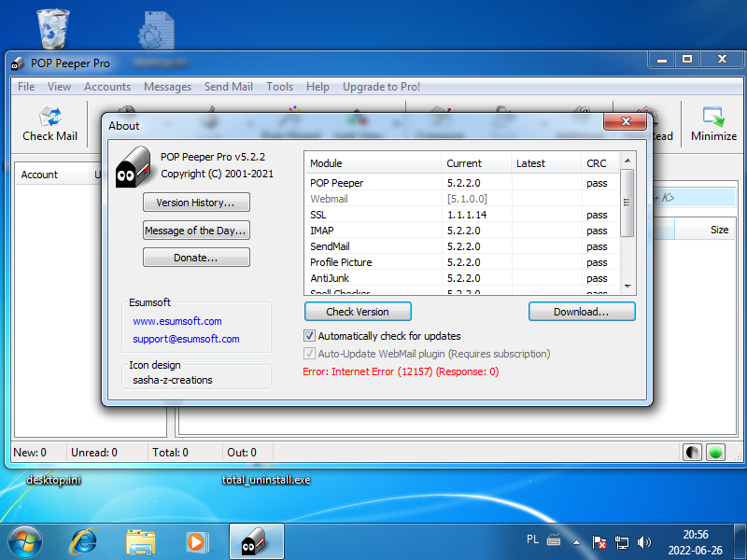Click the Minimize toolbar icon with green arrow
This screenshot has width=747, height=560.
(x=713, y=117)
